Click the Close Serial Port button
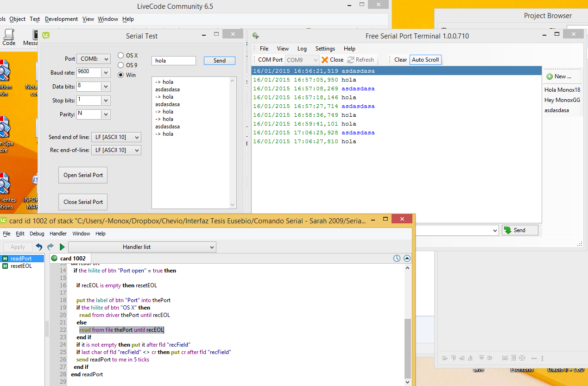The width and height of the screenshot is (588, 386). pyautogui.click(x=83, y=202)
